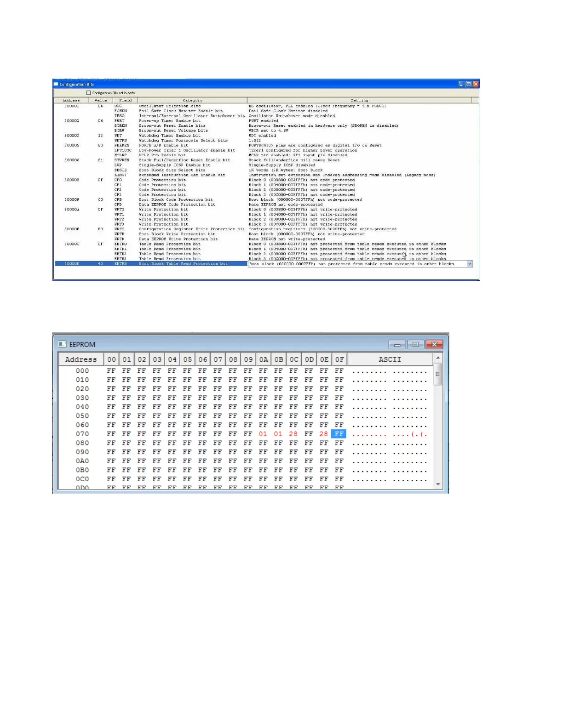The height and width of the screenshot is (728, 563).
Task: Click EEPROM row address 0A0
Action: click(82, 461)
